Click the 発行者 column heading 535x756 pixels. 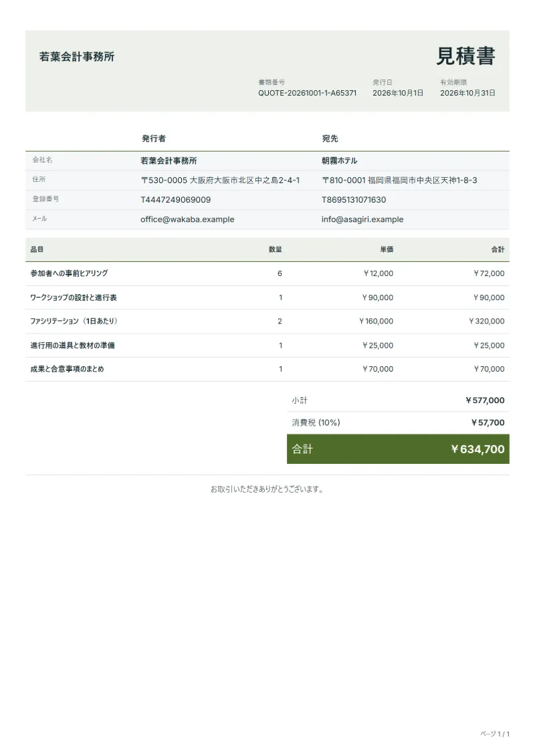pyautogui.click(x=154, y=138)
